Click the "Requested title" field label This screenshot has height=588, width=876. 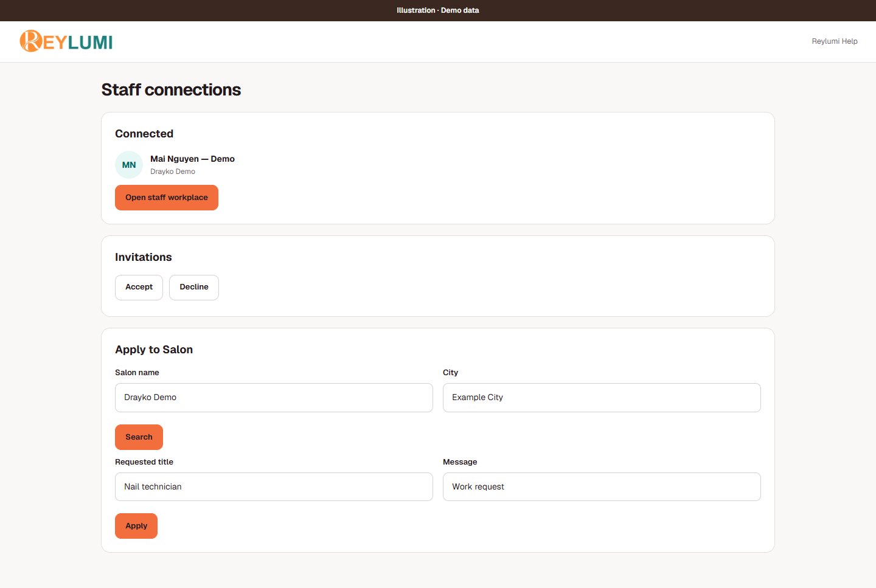point(144,462)
